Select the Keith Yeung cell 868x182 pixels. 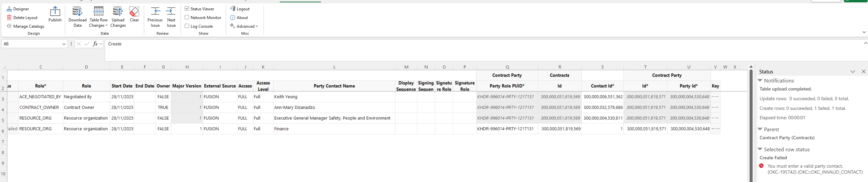click(334, 97)
